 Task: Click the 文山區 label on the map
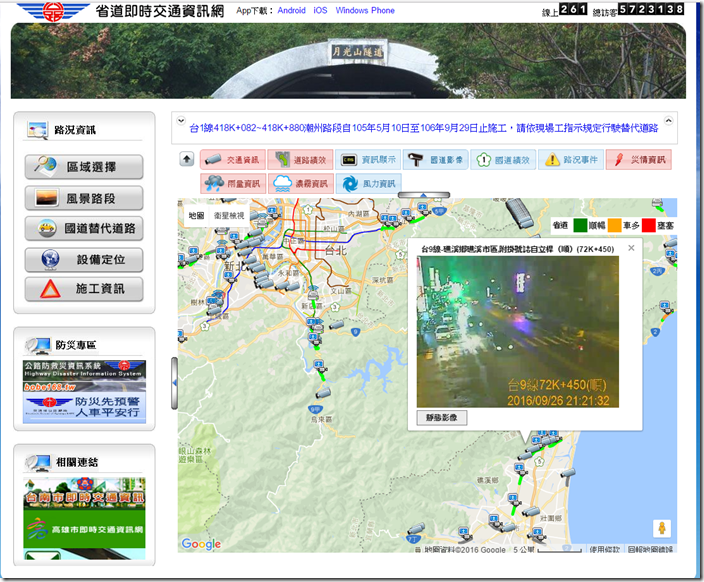pos(340,291)
